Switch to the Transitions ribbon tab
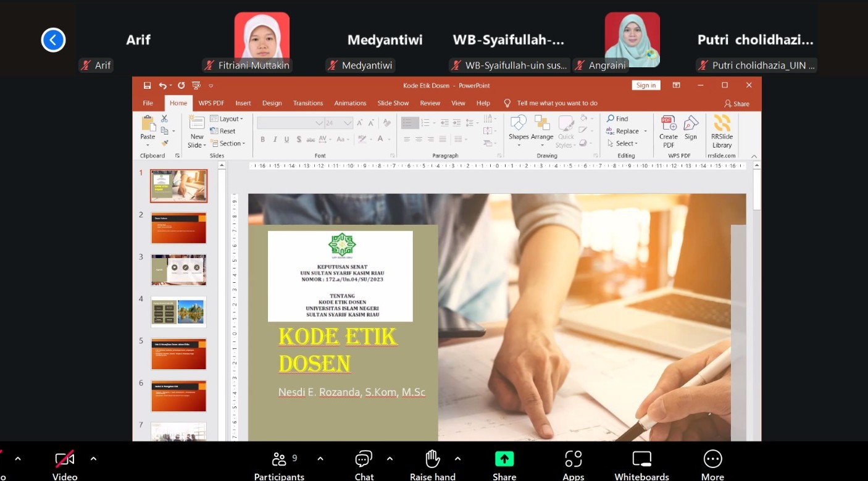868x481 pixels. pos(307,103)
